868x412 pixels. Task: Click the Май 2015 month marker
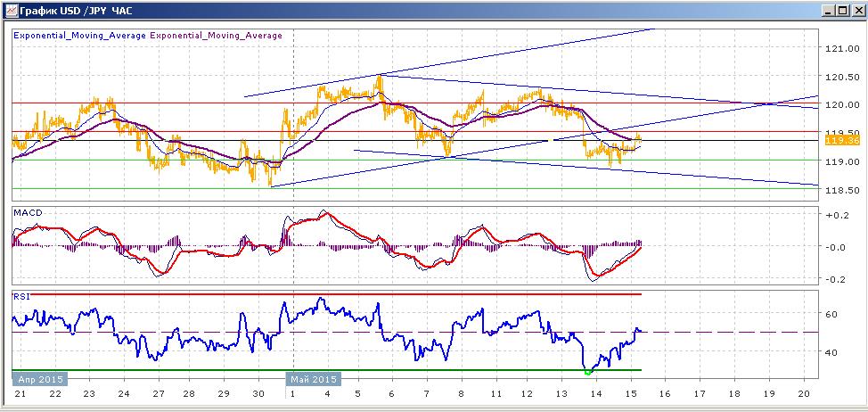click(313, 379)
